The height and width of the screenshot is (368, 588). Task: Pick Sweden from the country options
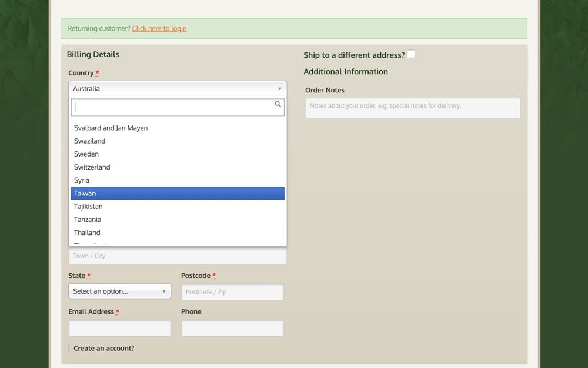coord(178,154)
